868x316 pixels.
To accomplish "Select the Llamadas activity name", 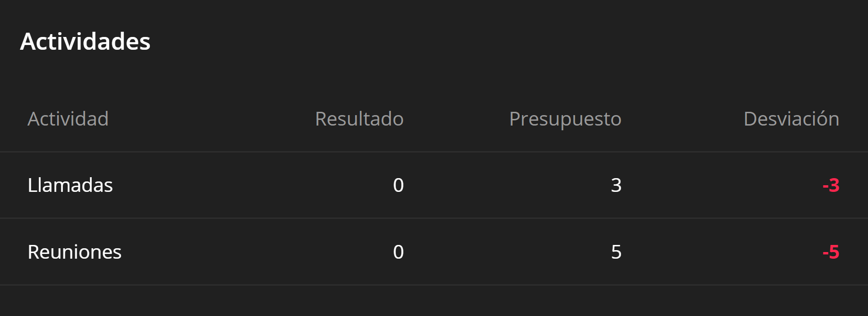I will pos(70,185).
